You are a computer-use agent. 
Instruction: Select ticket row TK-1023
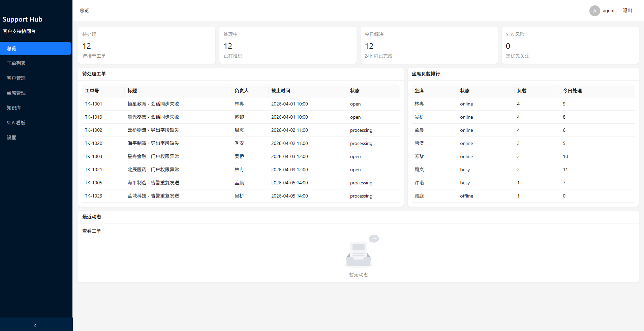point(93,196)
